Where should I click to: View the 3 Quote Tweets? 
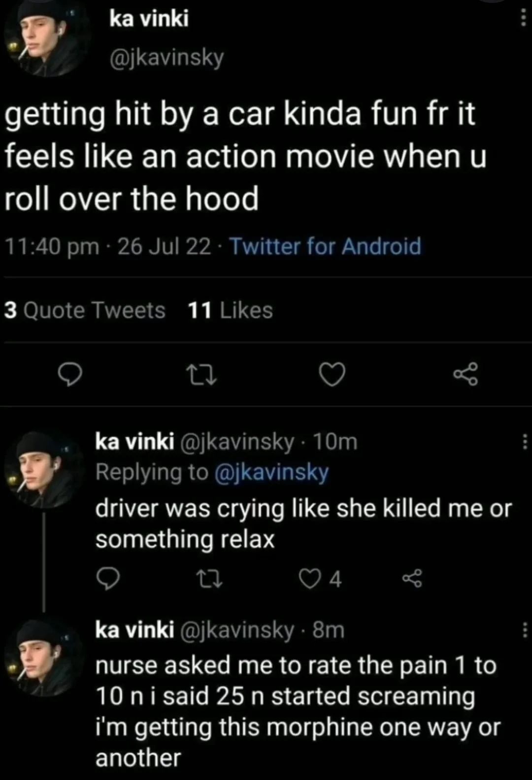[85, 310]
